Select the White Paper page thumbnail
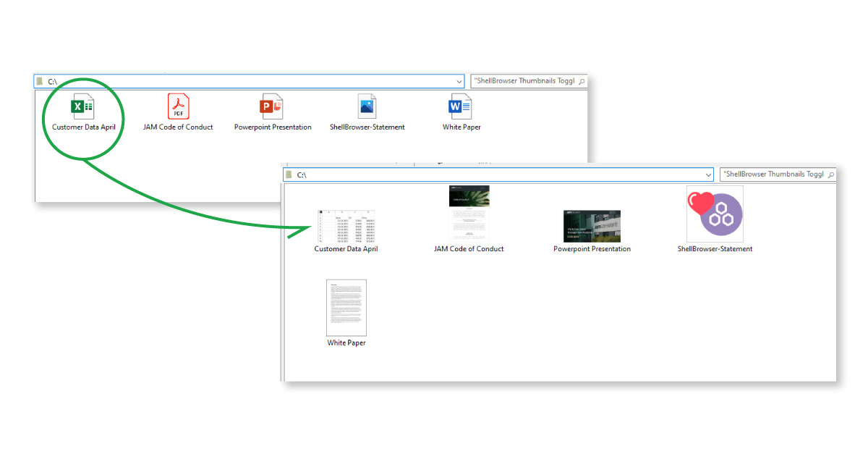The image size is (868, 454). (346, 307)
